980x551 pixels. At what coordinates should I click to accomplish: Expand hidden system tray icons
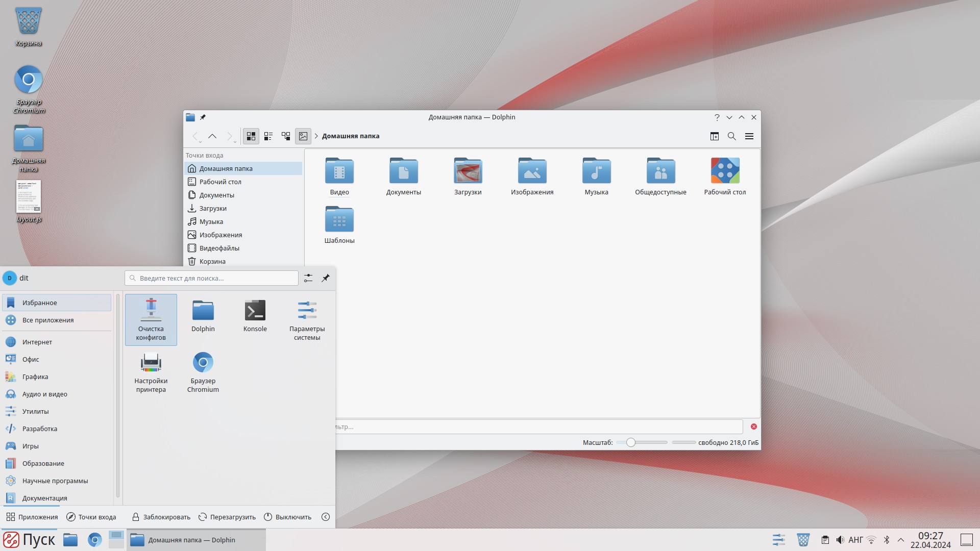coord(901,539)
